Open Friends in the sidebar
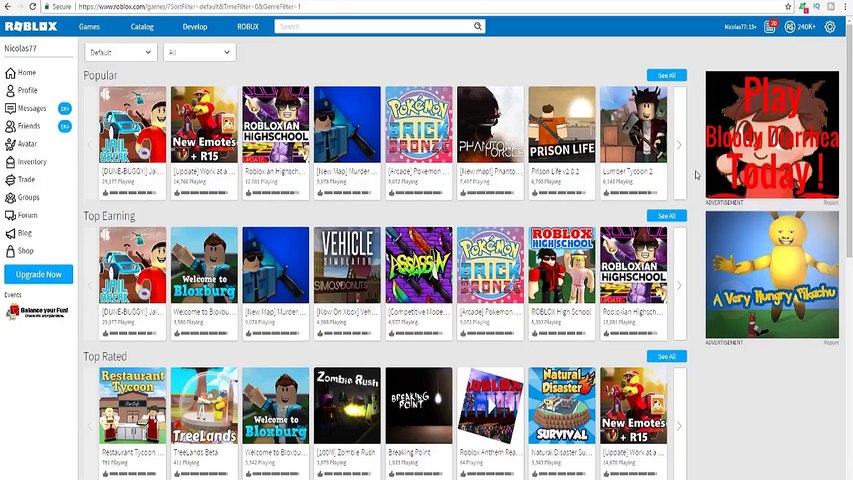The height and width of the screenshot is (480, 853). click(x=22, y=126)
